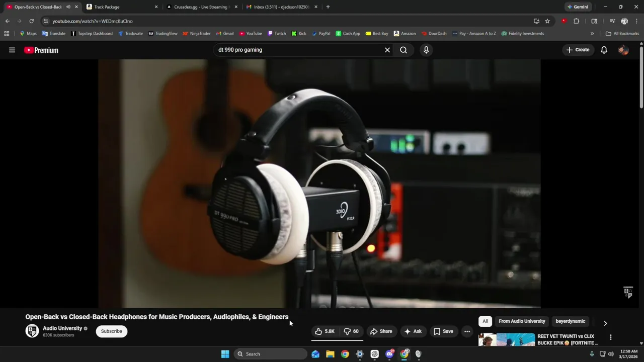Open YouTube notifications bell
The width and height of the screenshot is (644, 362).
tap(604, 50)
